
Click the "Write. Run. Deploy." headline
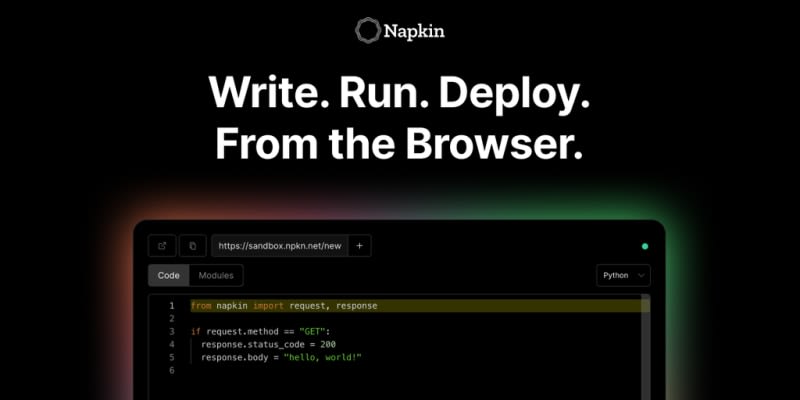click(x=399, y=92)
